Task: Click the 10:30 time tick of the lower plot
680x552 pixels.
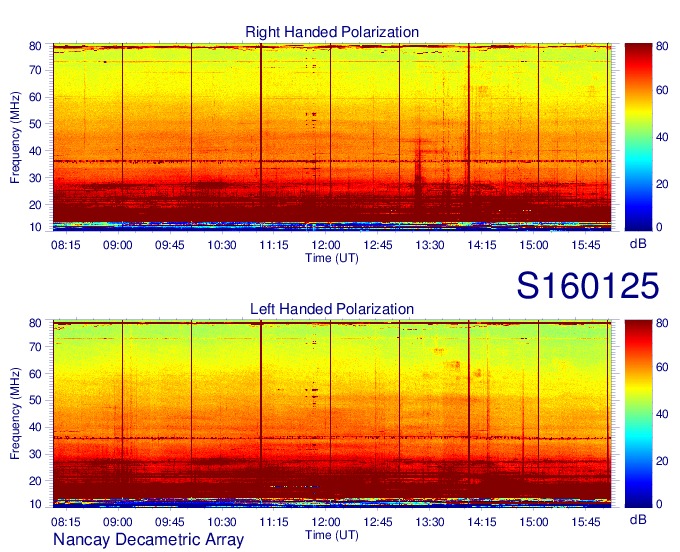Action: (x=222, y=522)
